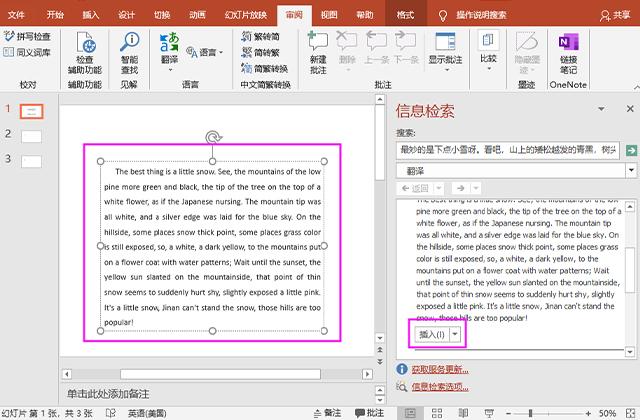The image size is (640, 420).
Task: Create a new comment (新建批注)
Action: tap(318, 53)
